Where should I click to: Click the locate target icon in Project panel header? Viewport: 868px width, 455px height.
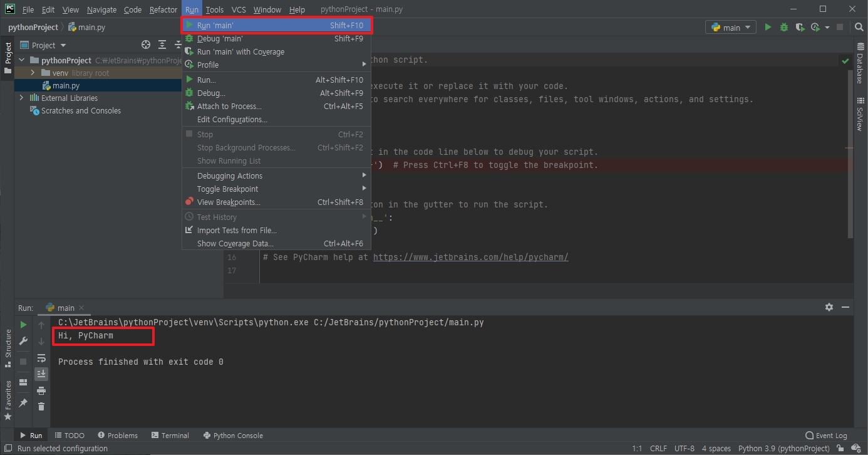point(146,44)
